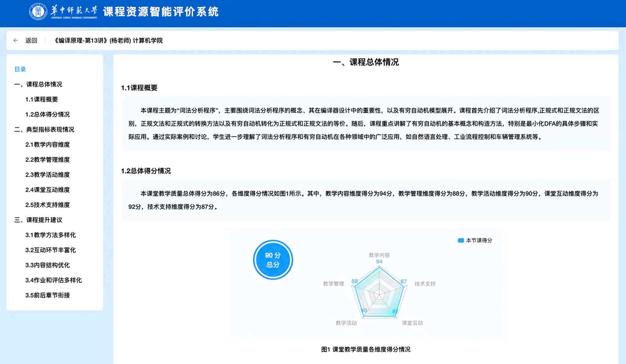Select 2.1教学内容维度 entry
This screenshot has height=364, width=626.
pos(47,145)
